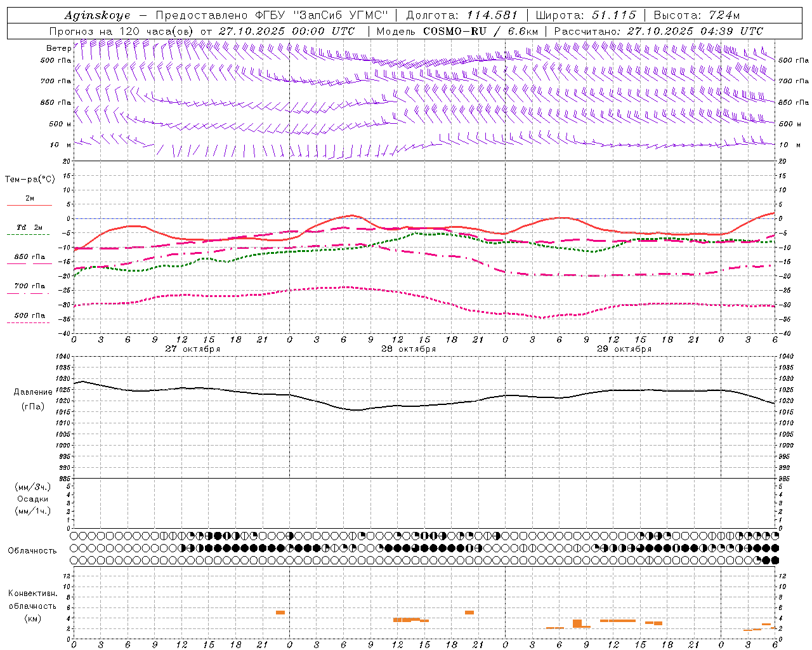The width and height of the screenshot is (812, 650).
Task: Click the "500 м" wind level label at left
Action: (x=60, y=124)
